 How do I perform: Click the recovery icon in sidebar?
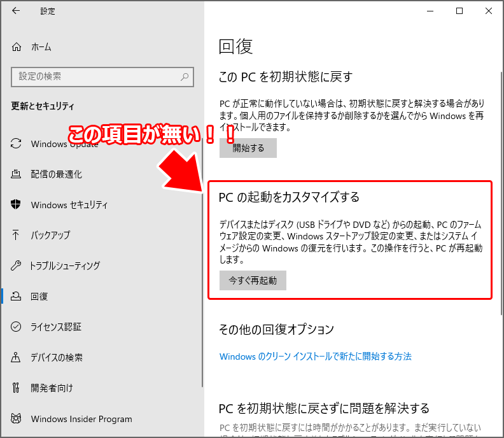click(x=16, y=296)
